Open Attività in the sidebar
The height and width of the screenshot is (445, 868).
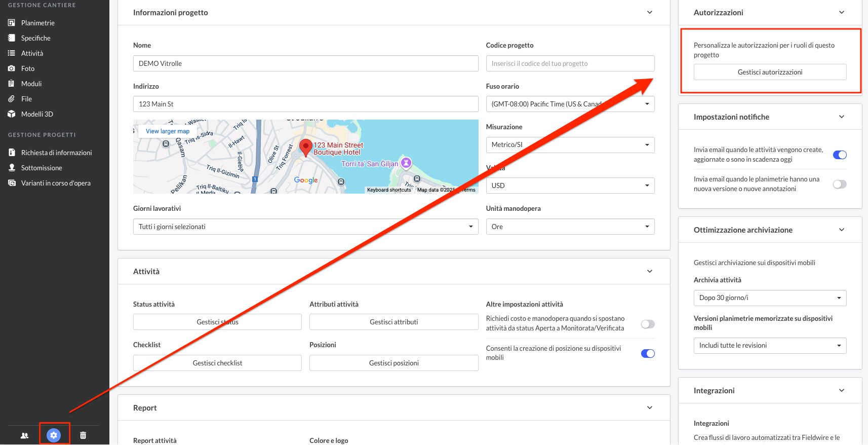32,53
